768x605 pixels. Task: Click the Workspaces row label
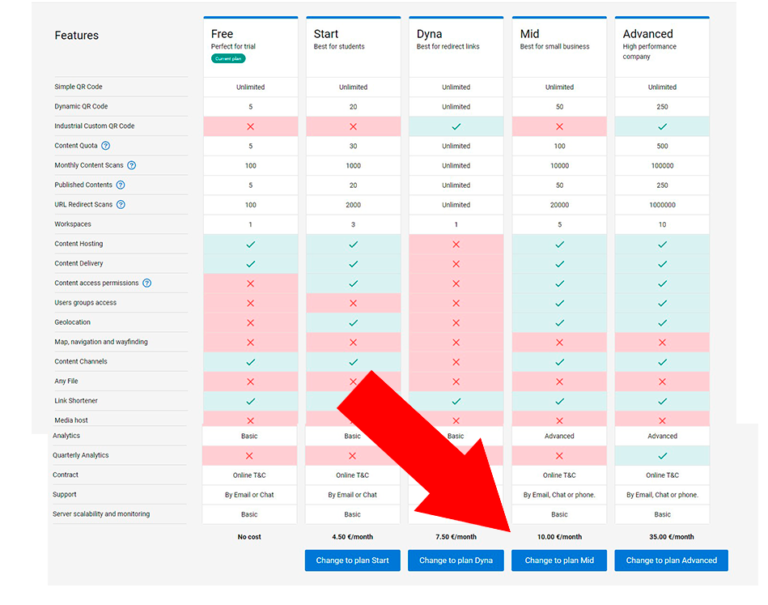[72, 224]
